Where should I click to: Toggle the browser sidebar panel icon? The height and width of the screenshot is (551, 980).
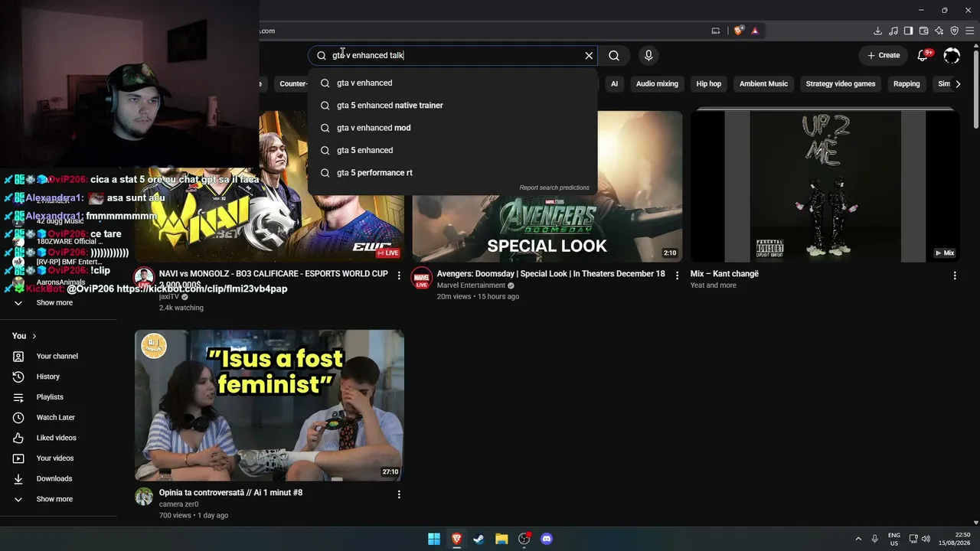point(908,31)
